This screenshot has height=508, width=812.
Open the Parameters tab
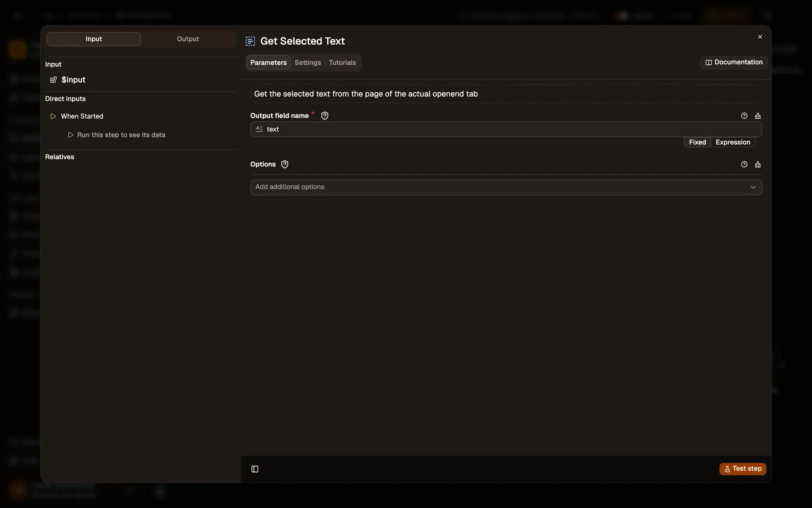click(x=268, y=63)
